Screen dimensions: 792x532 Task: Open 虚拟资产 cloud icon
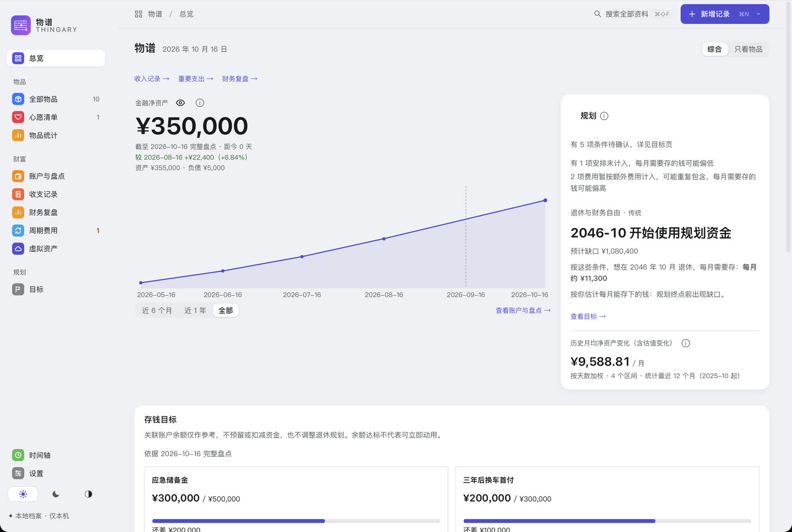point(18,249)
